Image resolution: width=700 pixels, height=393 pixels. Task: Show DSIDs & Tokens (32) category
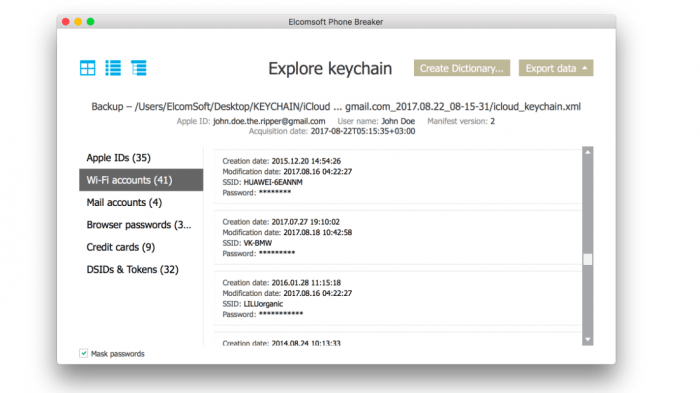tap(141, 269)
